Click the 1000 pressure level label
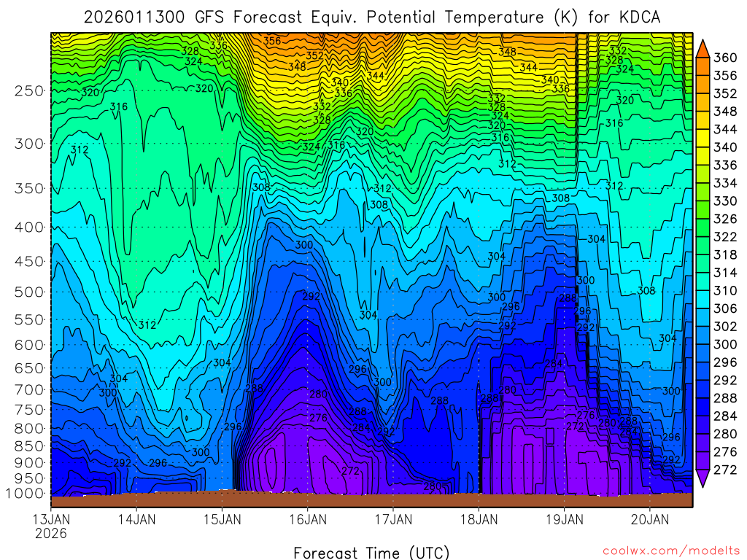The width and height of the screenshot is (747, 560). [25, 494]
